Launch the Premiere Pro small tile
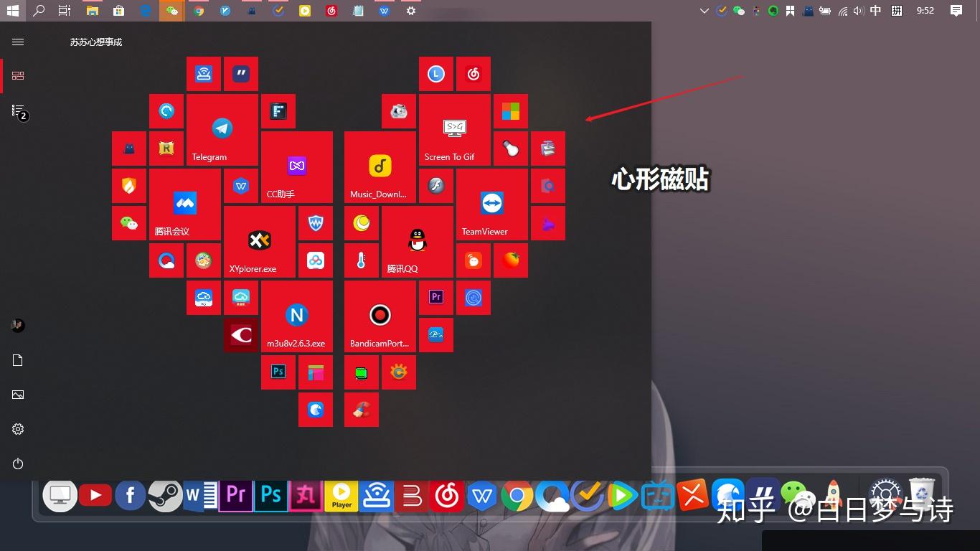 pos(436,298)
